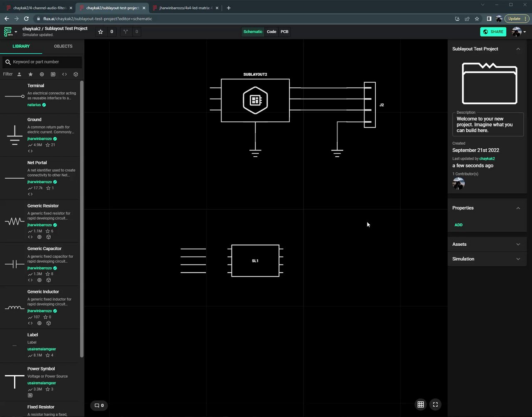
Task: Click the ground symbol below SUBLAYOUT2
Action: 255,153
